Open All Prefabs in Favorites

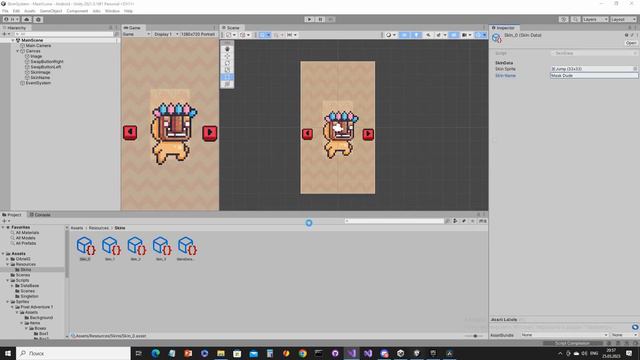(x=26, y=243)
